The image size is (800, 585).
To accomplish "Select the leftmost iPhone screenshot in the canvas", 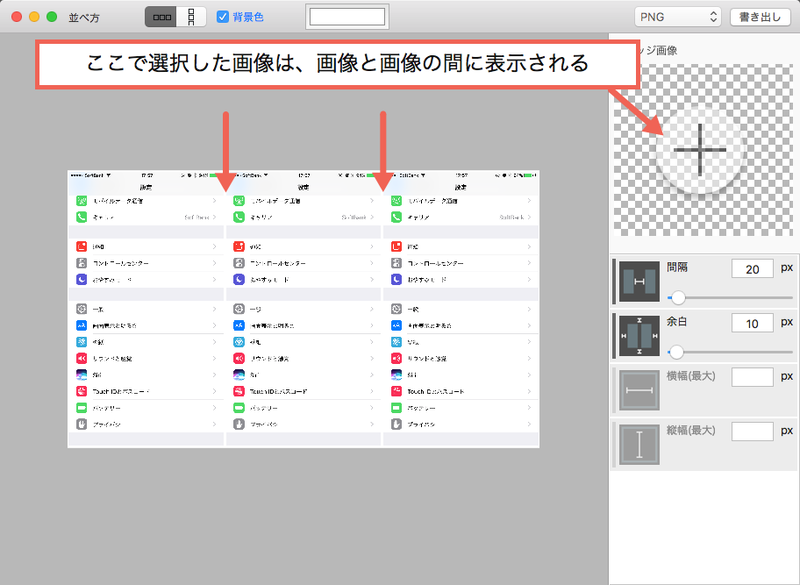I will tap(146, 307).
